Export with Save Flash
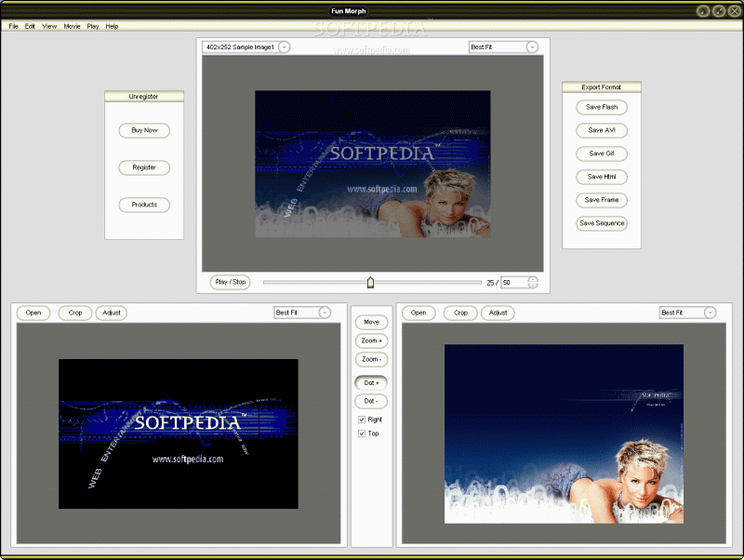The height and width of the screenshot is (560, 744). point(602,107)
